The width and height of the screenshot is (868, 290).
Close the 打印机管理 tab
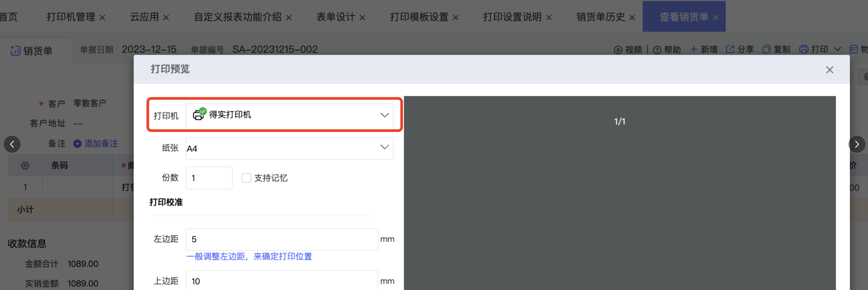102,17
